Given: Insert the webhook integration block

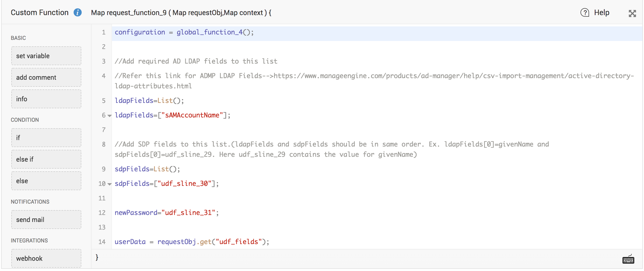Looking at the screenshot, I should pos(46,259).
